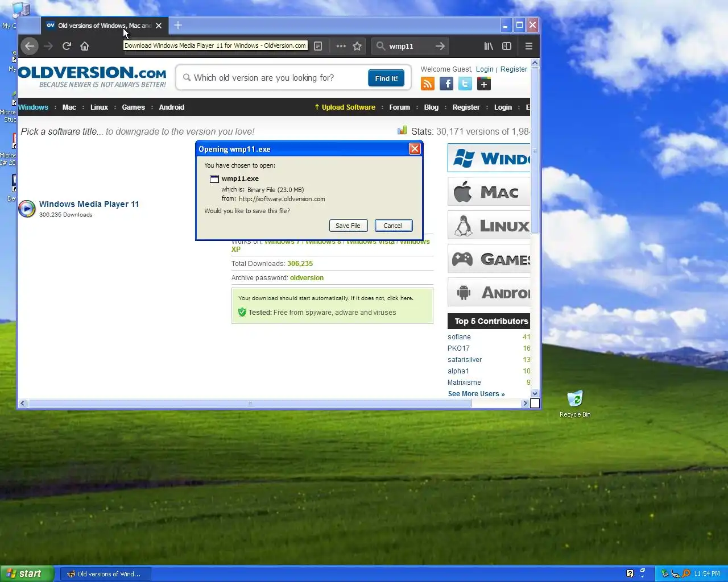Open the OLDVERSION.COM logo

point(92,77)
